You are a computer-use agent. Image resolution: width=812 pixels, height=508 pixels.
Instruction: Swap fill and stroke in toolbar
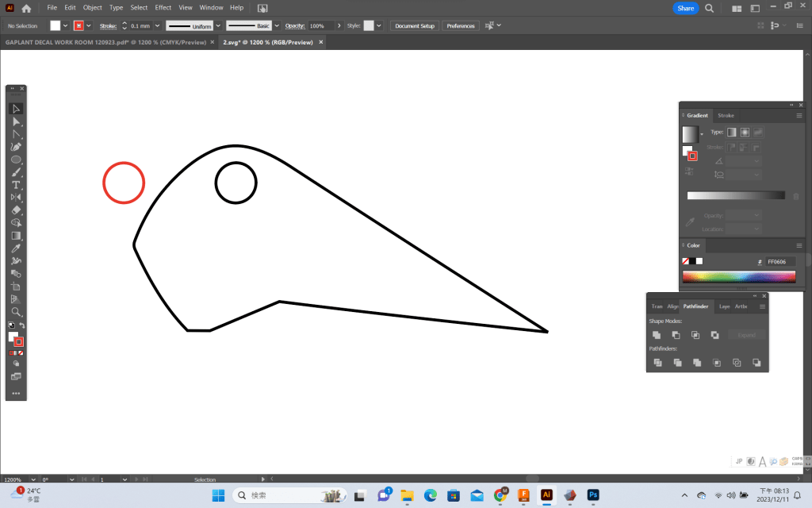click(22, 325)
